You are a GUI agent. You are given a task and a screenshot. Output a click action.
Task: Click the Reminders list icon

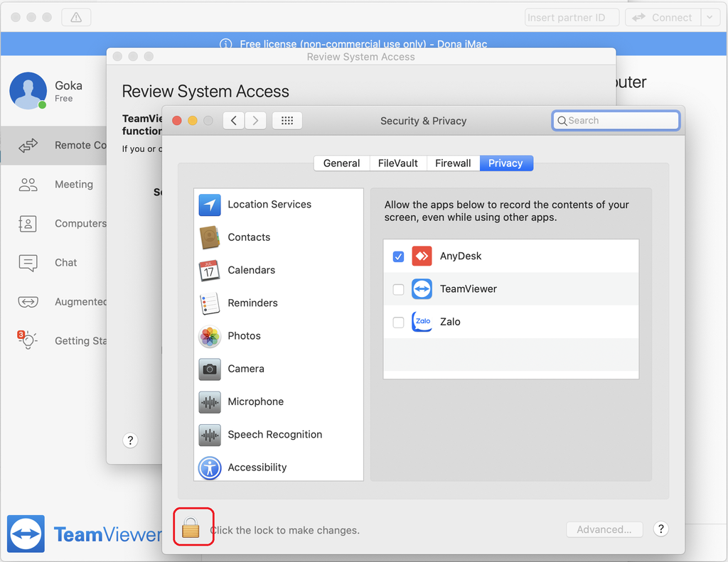click(210, 303)
